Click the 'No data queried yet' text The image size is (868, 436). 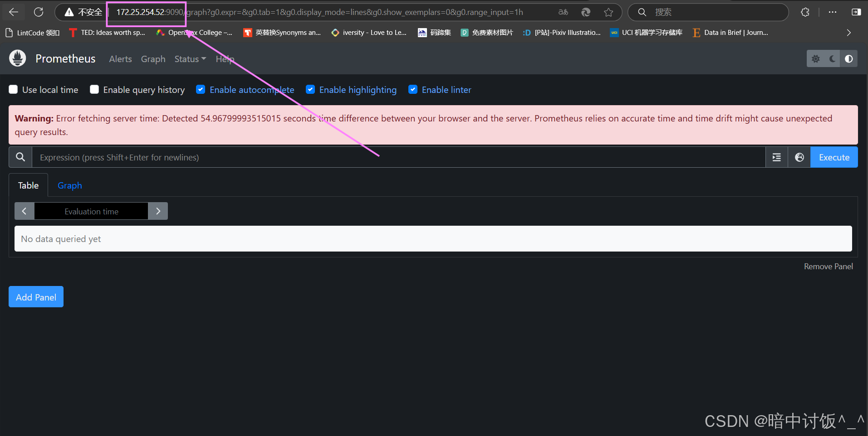click(61, 239)
